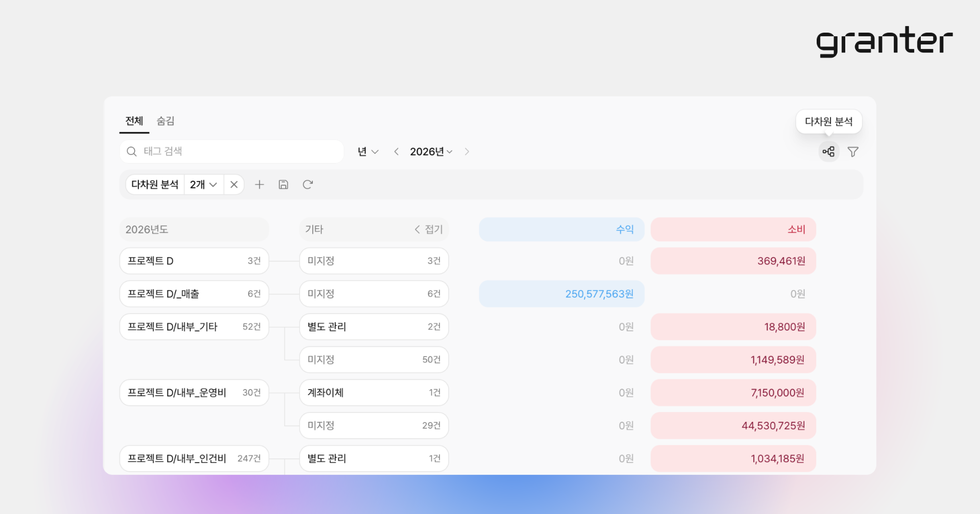The width and height of the screenshot is (980, 514).
Task: Click the 계좌이체 1건 sub-item
Action: pyautogui.click(x=374, y=393)
